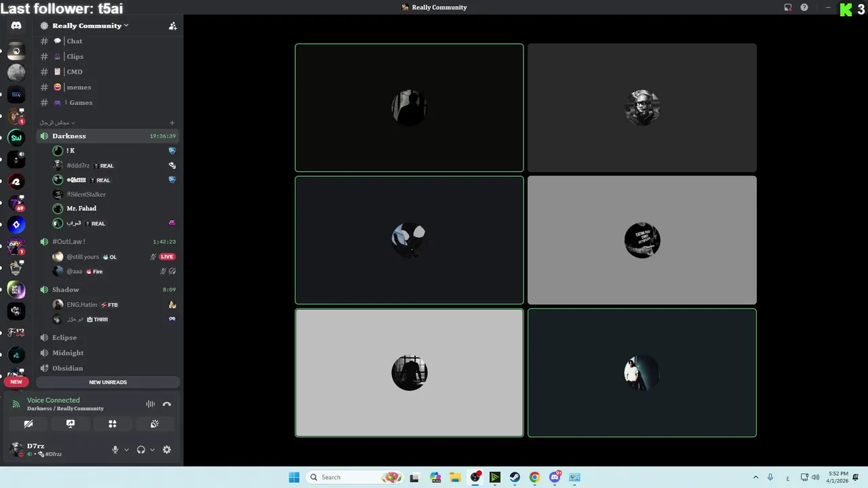868x488 pixels.
Task: Click Voice Connected status text
Action: (x=54, y=400)
